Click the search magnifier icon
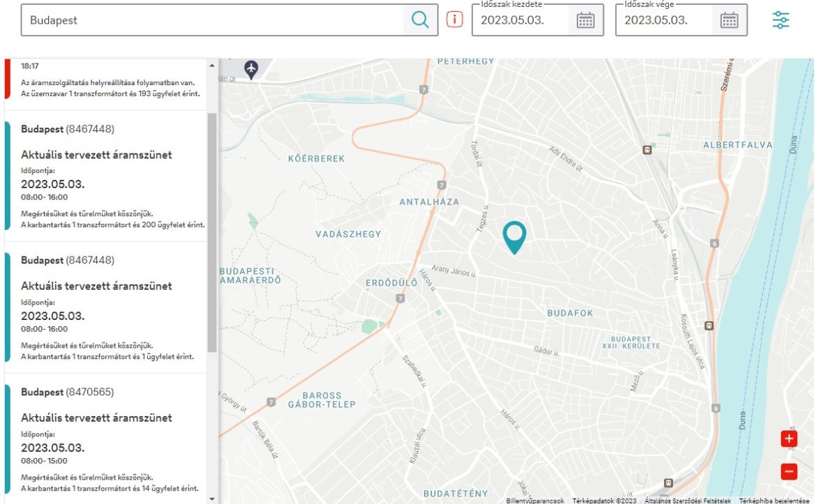The image size is (816, 504). pyautogui.click(x=420, y=20)
